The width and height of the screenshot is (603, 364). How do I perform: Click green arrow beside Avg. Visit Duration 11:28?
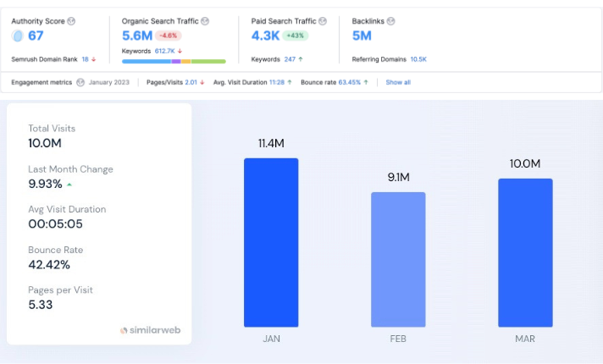(290, 82)
